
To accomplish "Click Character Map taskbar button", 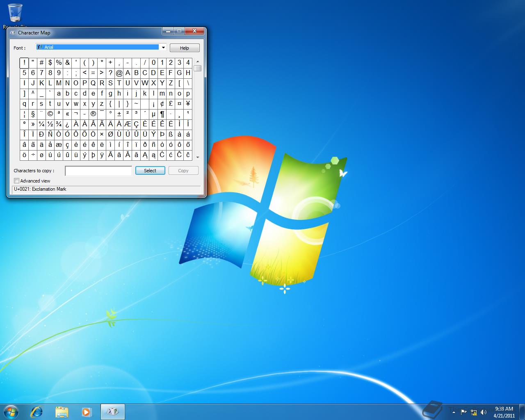I will click(x=113, y=412).
